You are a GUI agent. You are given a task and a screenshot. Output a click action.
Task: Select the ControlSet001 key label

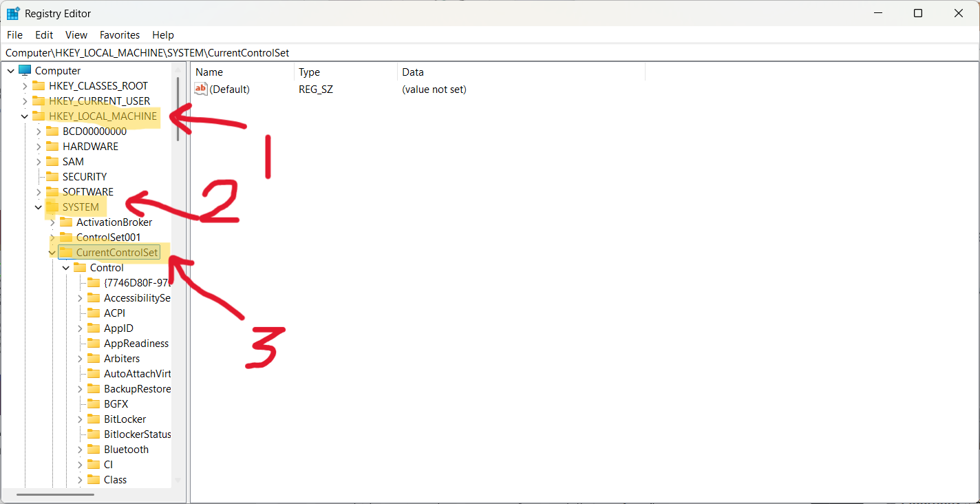tap(109, 237)
